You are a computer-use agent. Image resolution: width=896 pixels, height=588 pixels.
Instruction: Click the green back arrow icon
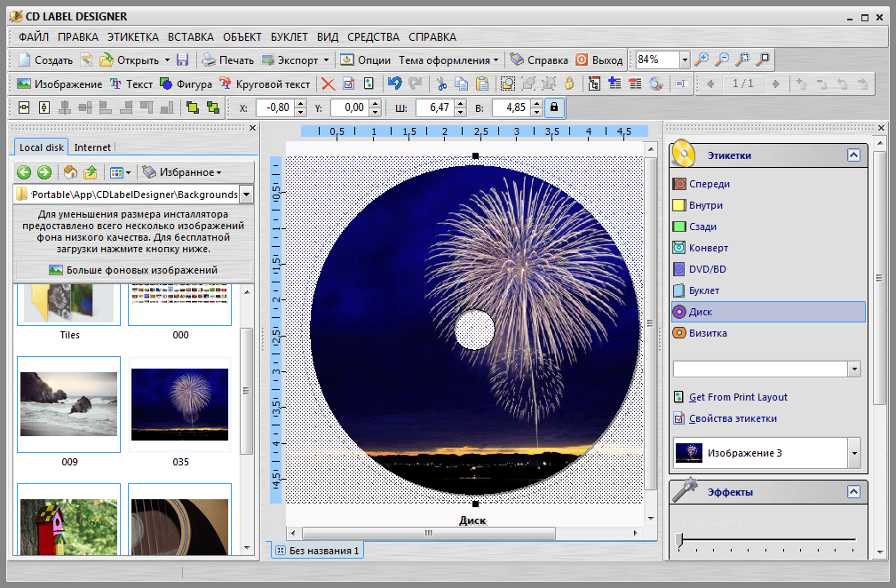[24, 172]
